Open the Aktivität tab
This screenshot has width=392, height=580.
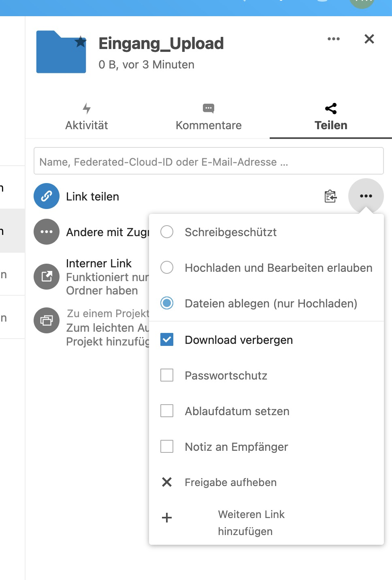coord(87,117)
